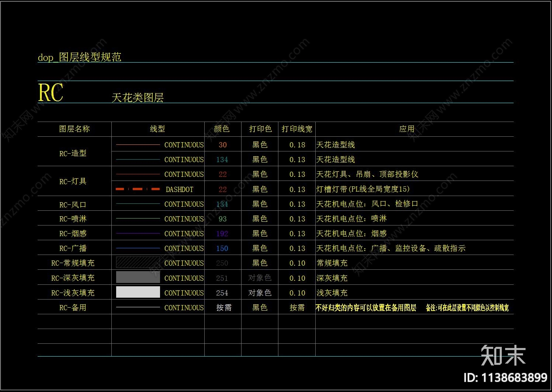Viewport: 552px width, 392px height.
Task: Click the RC-造型 layer name cell
Action: coord(73,153)
